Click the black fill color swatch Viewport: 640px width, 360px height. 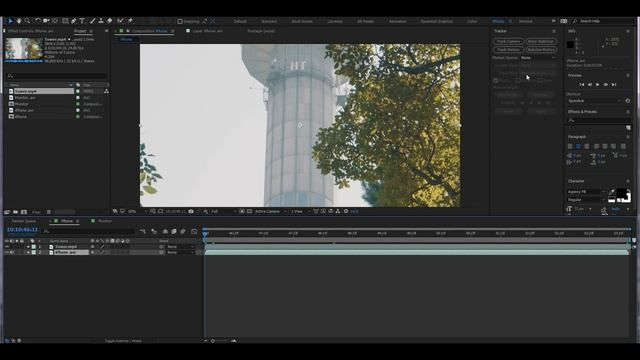622,193
